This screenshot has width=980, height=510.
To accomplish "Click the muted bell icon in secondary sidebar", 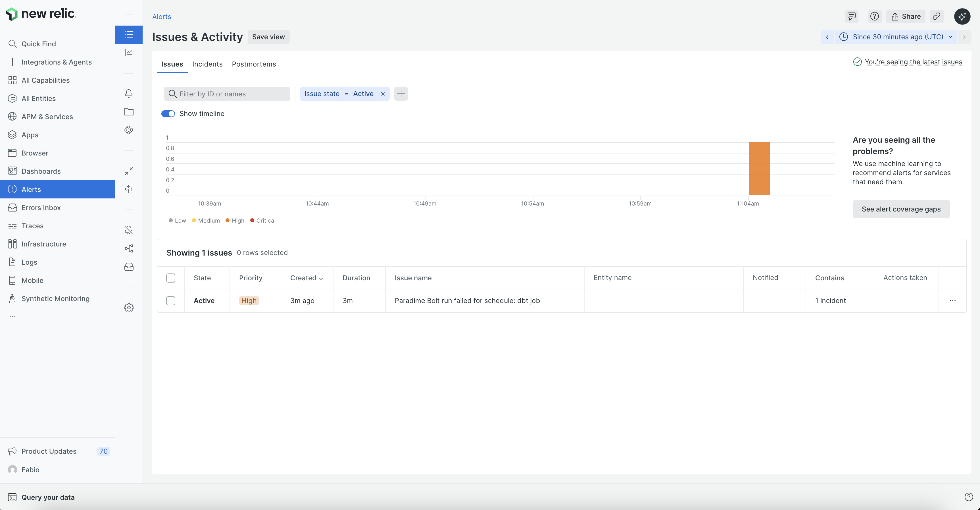I will [x=129, y=230].
